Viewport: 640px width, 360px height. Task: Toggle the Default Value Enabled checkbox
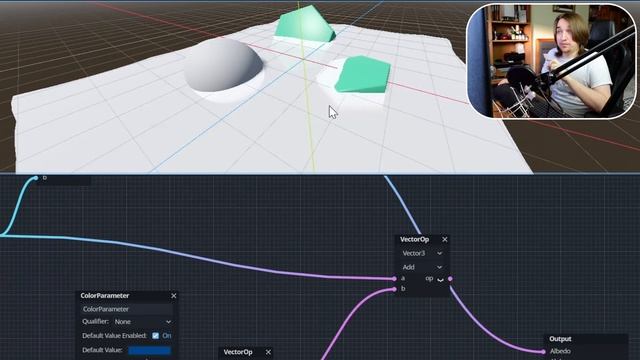click(156, 336)
